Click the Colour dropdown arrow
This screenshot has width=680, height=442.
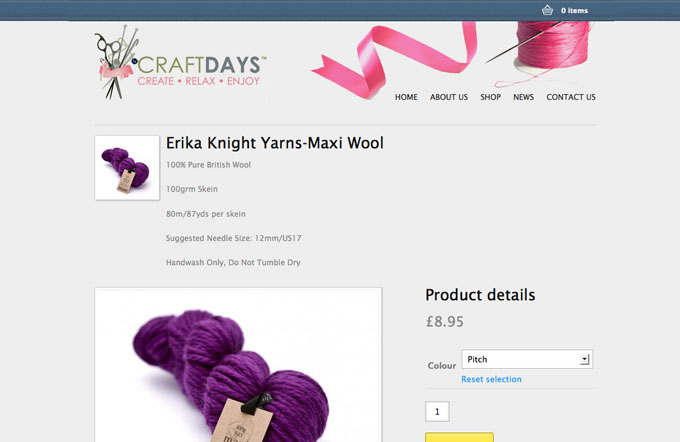(x=585, y=359)
